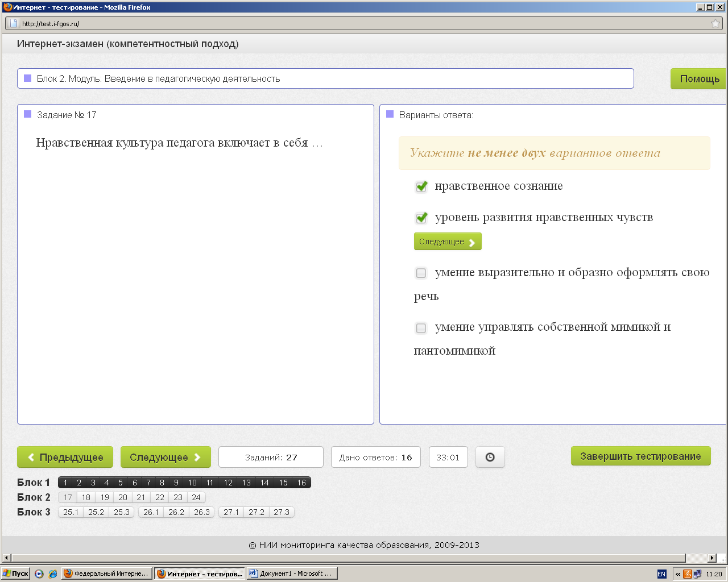The width and height of the screenshot is (728, 582).
Task: Open question 25.3 in Блок 3
Action: pos(122,512)
